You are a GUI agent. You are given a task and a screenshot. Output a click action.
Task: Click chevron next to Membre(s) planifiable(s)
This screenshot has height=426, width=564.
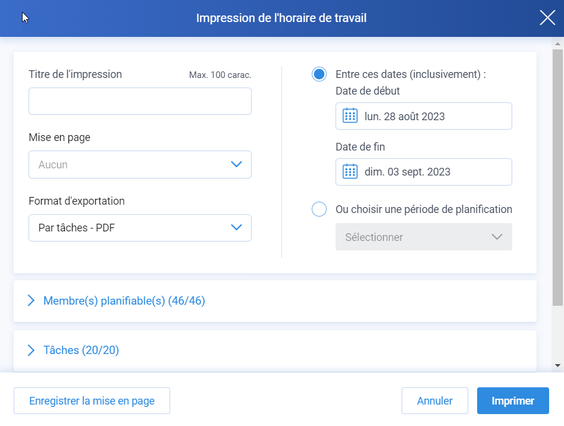[x=31, y=300]
